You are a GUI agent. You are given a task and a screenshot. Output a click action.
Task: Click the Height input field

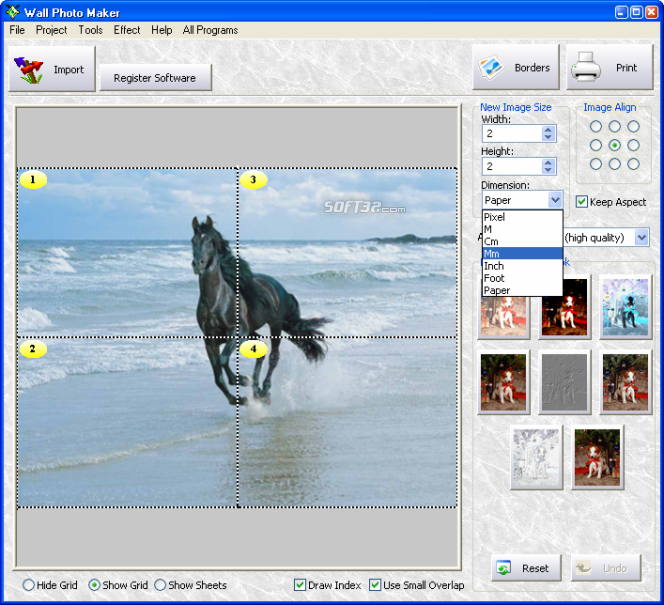click(x=512, y=166)
